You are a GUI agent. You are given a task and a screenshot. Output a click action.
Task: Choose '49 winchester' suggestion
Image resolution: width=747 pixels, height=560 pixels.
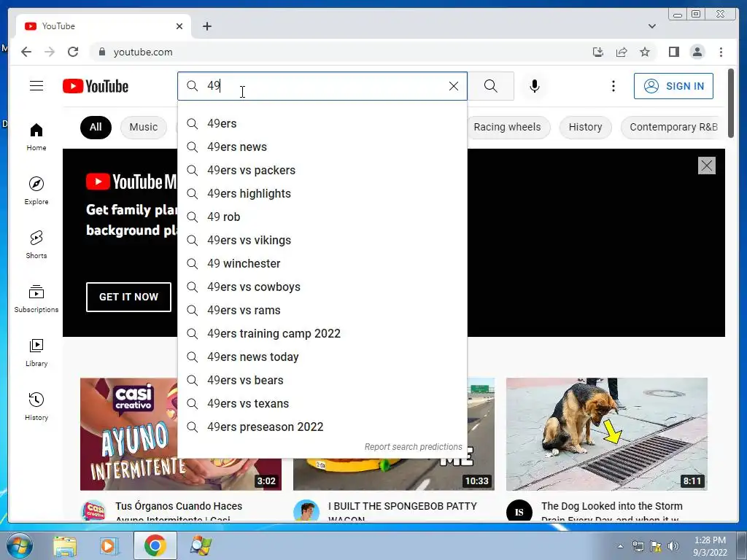322,264
